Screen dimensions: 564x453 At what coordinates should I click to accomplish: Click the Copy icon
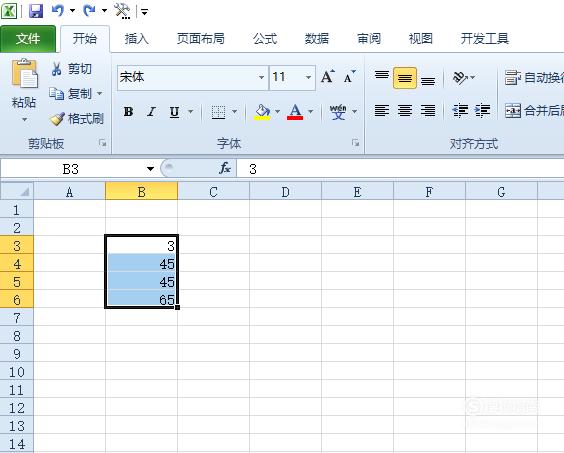pos(56,94)
